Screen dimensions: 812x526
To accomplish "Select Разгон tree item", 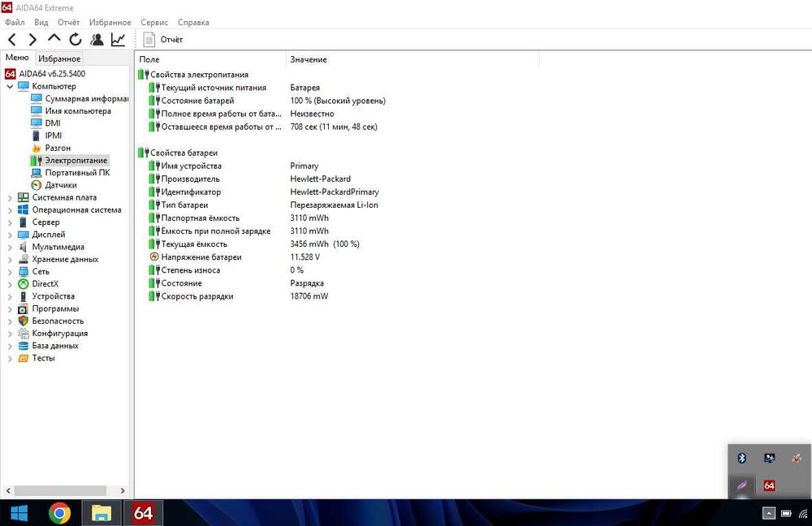I will (50, 148).
